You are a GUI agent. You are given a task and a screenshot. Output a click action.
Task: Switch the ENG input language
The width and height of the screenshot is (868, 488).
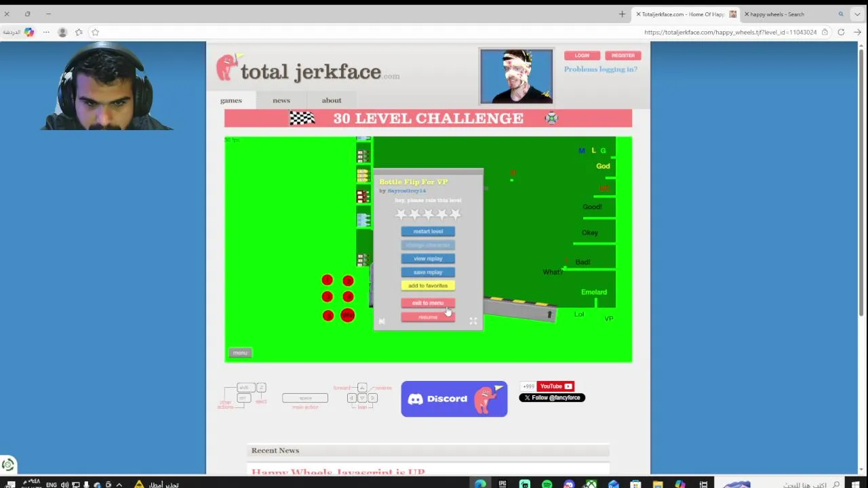(x=52, y=485)
